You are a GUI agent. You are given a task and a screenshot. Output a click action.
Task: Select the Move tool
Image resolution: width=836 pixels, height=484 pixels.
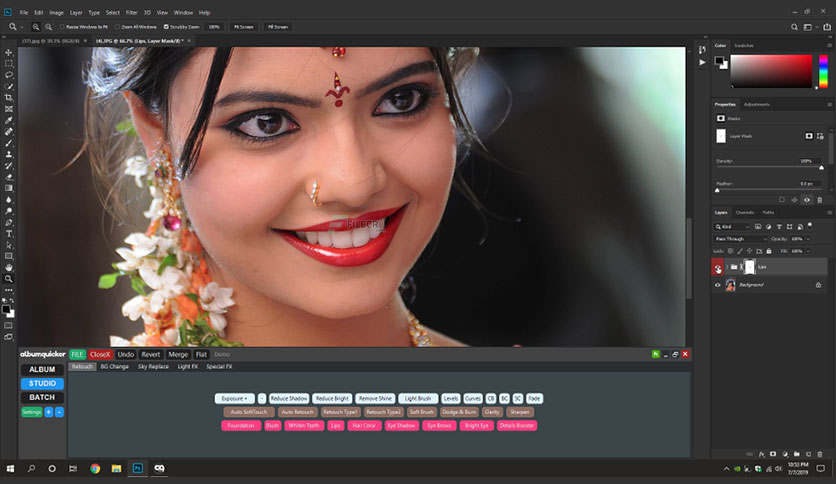tap(9, 52)
